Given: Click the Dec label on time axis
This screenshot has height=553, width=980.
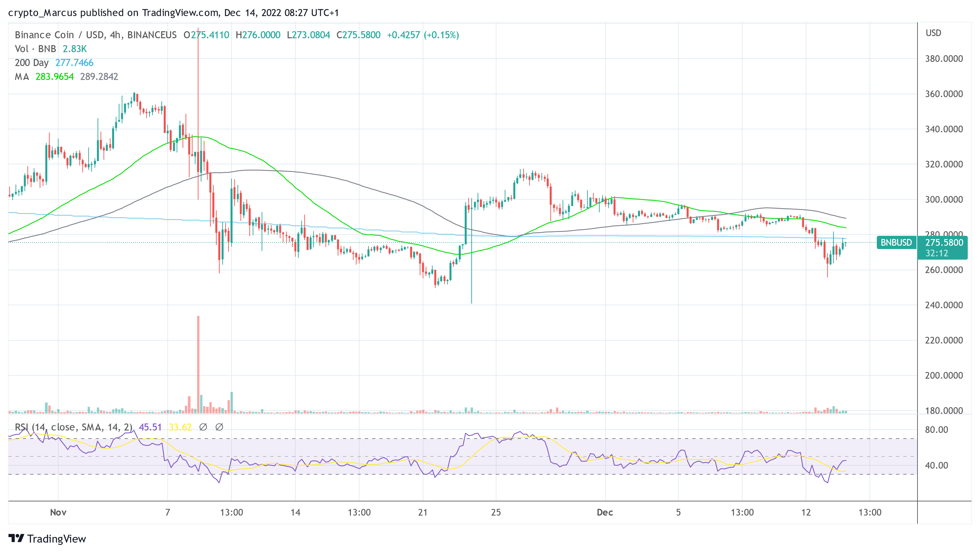Looking at the screenshot, I should click(x=605, y=512).
